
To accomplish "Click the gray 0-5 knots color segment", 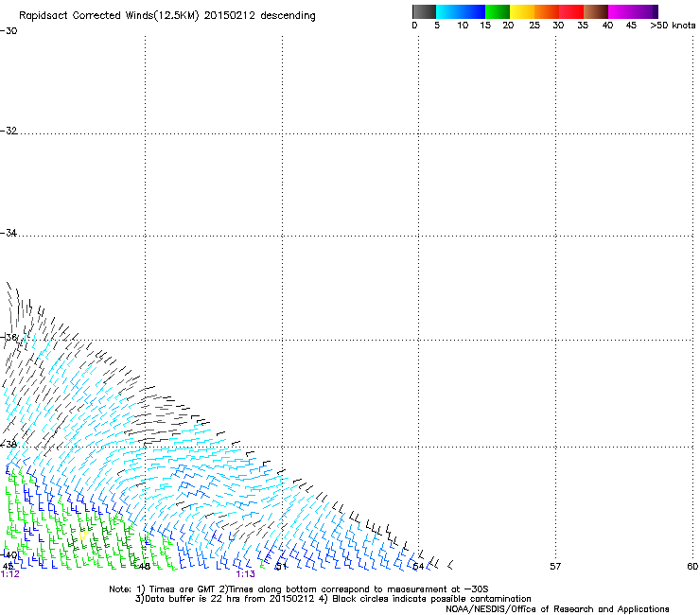I will [x=424, y=11].
